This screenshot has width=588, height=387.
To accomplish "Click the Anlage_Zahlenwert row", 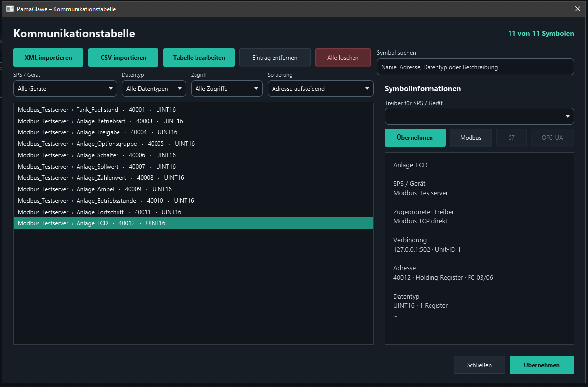I will pyautogui.click(x=194, y=178).
